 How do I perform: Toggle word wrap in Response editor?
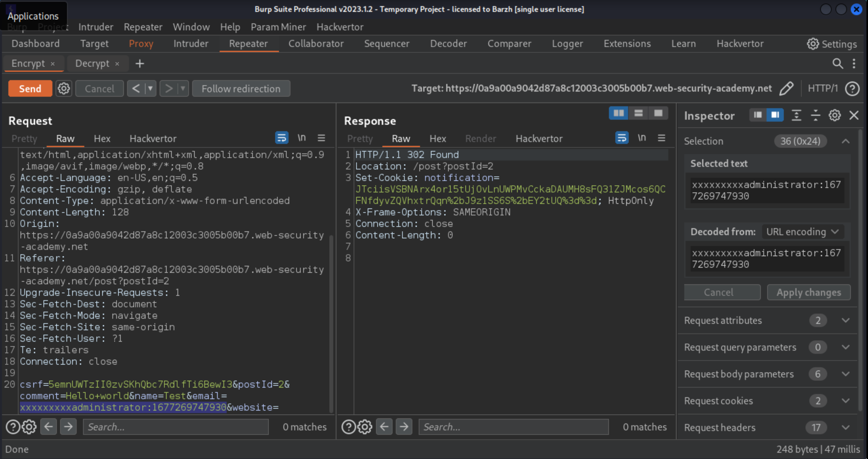pos(622,138)
